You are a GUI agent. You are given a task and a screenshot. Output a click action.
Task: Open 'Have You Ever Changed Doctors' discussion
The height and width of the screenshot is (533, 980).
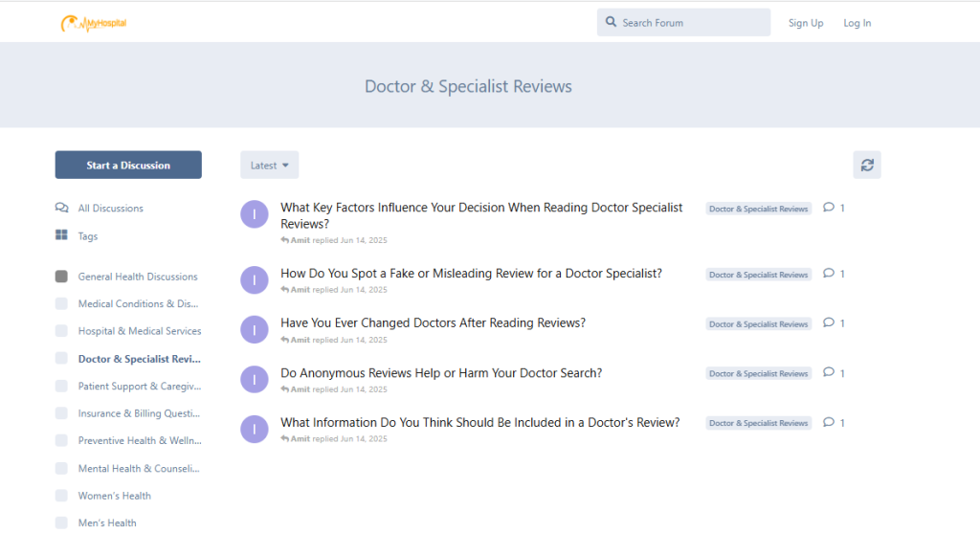(433, 323)
